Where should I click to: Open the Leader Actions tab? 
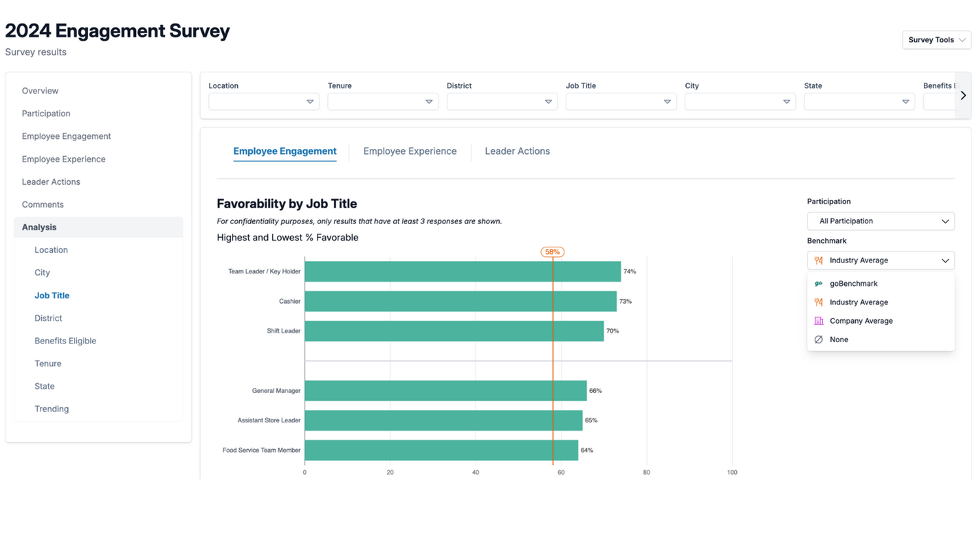click(x=517, y=151)
